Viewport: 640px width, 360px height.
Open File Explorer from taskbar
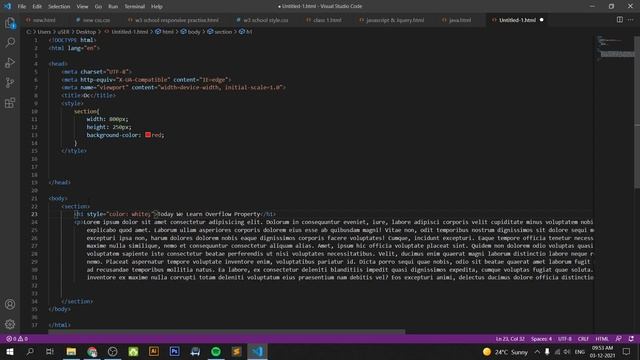pyautogui.click(x=71, y=351)
